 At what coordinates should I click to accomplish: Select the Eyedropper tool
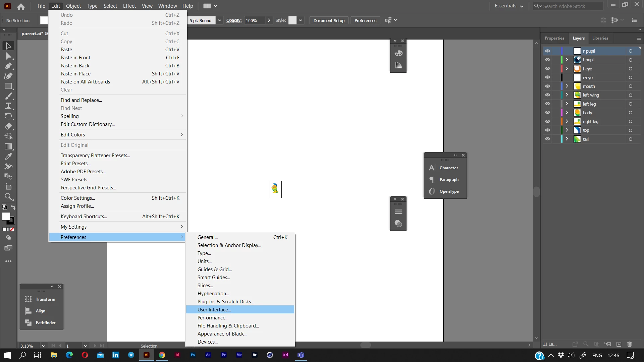click(x=8, y=157)
